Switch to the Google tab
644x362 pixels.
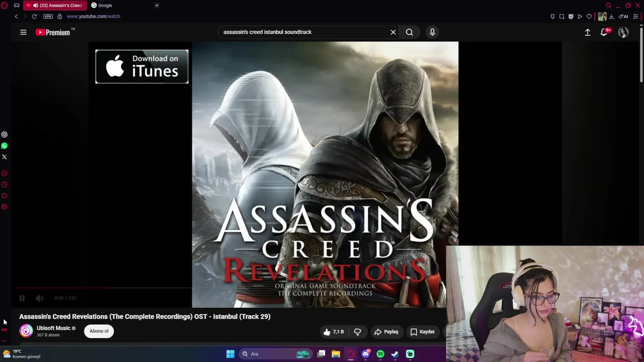(x=105, y=6)
